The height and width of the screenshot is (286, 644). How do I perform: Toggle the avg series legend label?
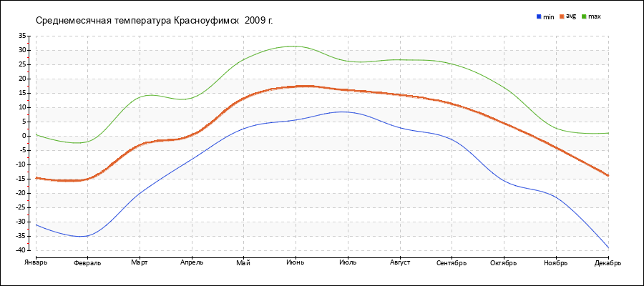tap(571, 16)
